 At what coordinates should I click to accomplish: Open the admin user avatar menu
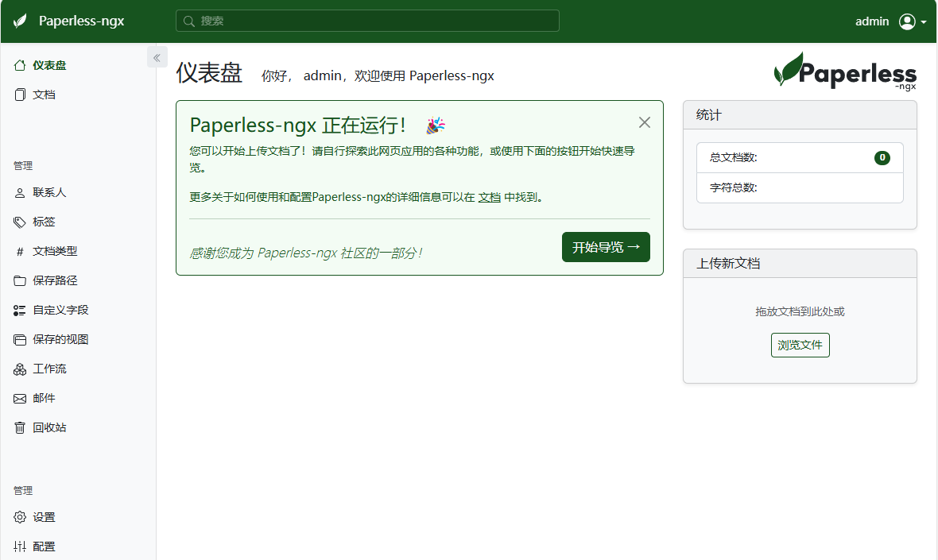pyautogui.click(x=913, y=21)
